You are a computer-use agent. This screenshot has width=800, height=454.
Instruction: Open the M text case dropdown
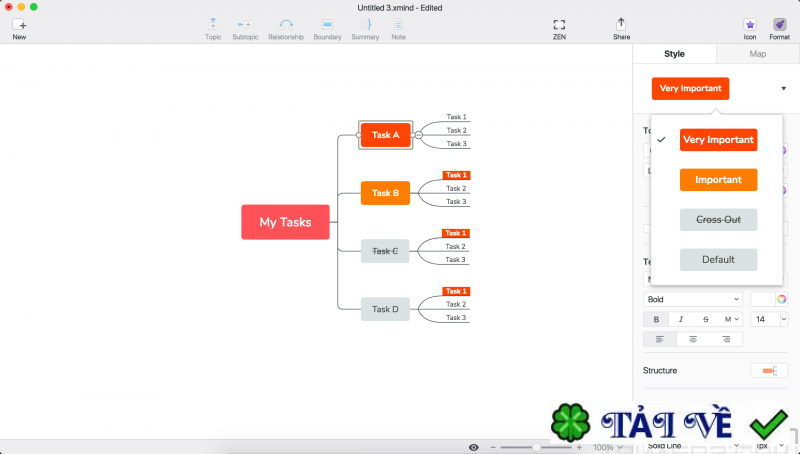pyautogui.click(x=731, y=319)
